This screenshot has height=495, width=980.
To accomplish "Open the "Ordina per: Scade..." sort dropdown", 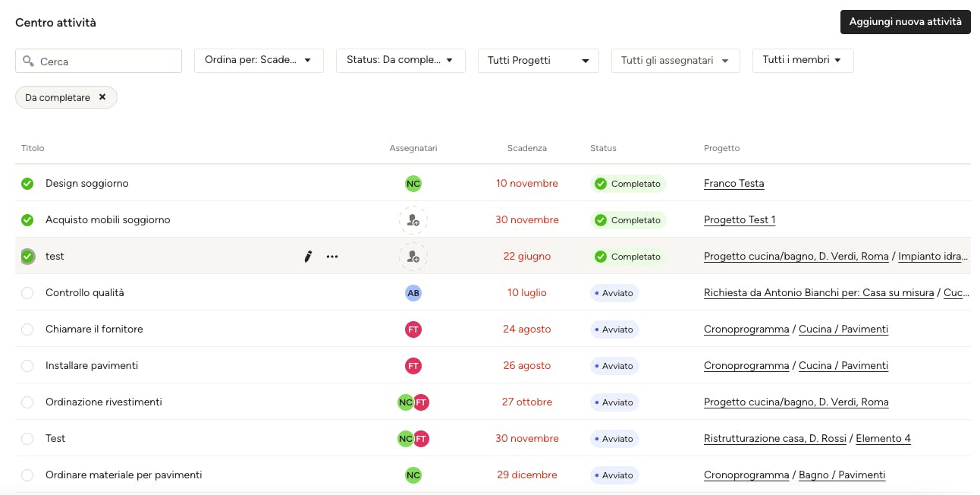I will (259, 60).
